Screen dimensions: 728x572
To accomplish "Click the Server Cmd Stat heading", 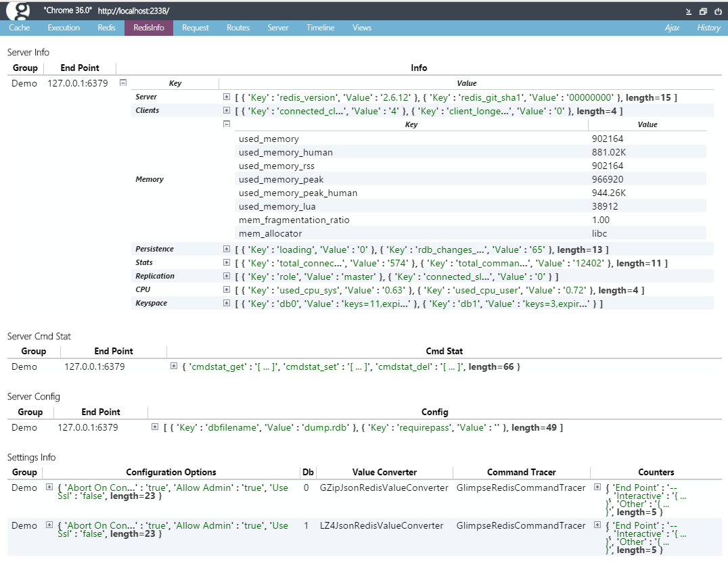I will (x=39, y=336).
